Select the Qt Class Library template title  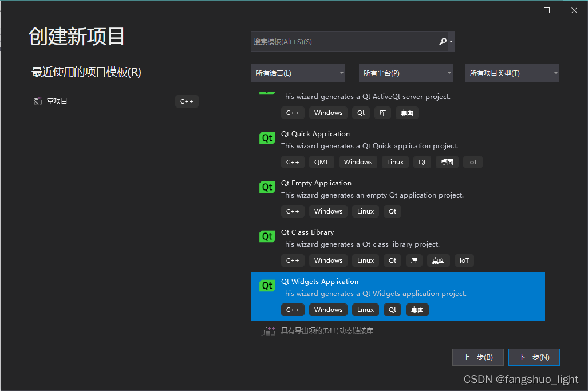[x=307, y=232]
